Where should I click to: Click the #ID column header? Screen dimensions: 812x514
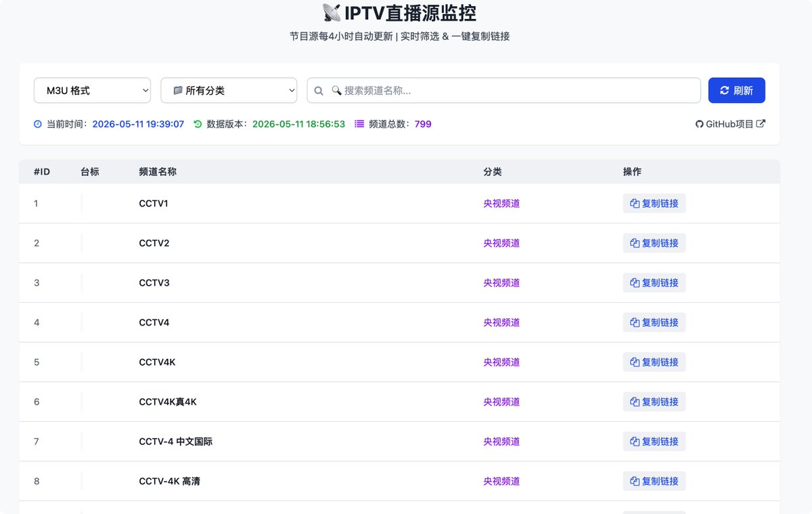42,172
